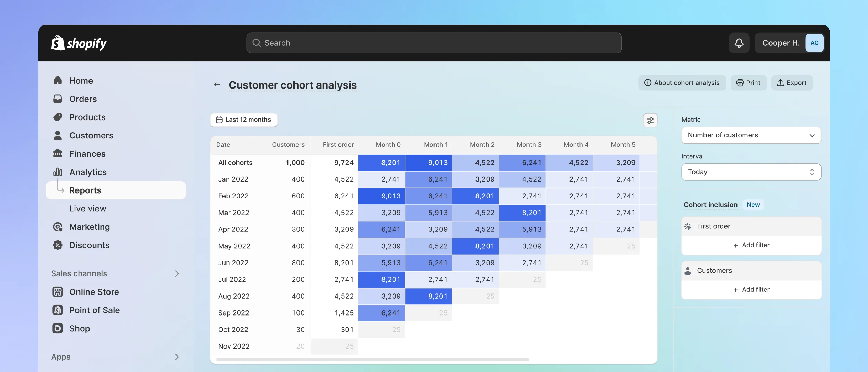Expand the Last 12 months date range selector
Viewport: 868px width, 372px height.
click(243, 120)
